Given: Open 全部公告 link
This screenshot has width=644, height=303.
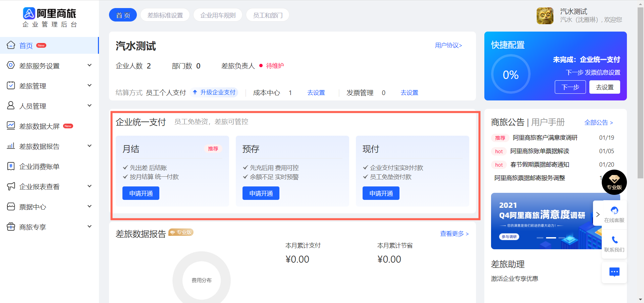Looking at the screenshot, I should click(x=599, y=123).
